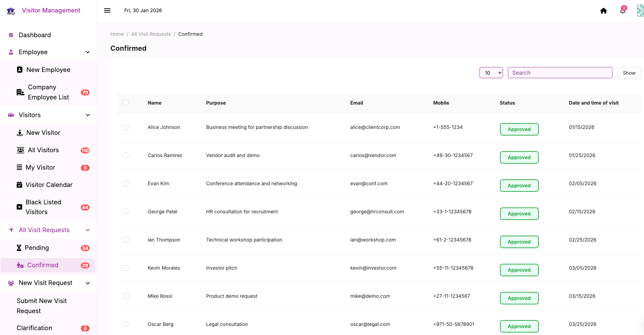Image resolution: width=644 pixels, height=335 pixels.
Task: Tick the select-all header checkbox
Action: click(126, 103)
